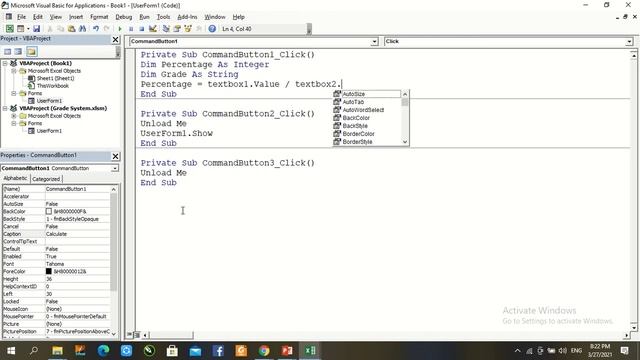
Task: Open the Insert menu
Action: pyautogui.click(x=76, y=17)
